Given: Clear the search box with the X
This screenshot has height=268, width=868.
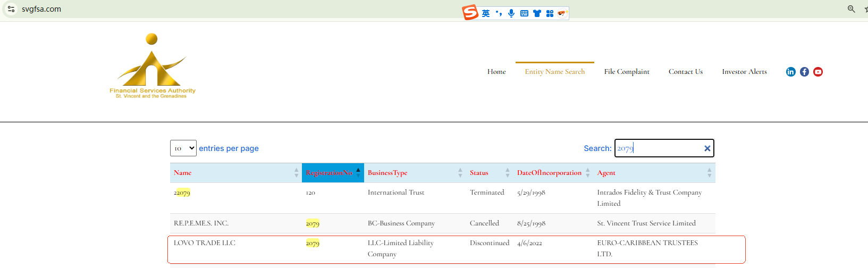Looking at the screenshot, I should tap(707, 148).
